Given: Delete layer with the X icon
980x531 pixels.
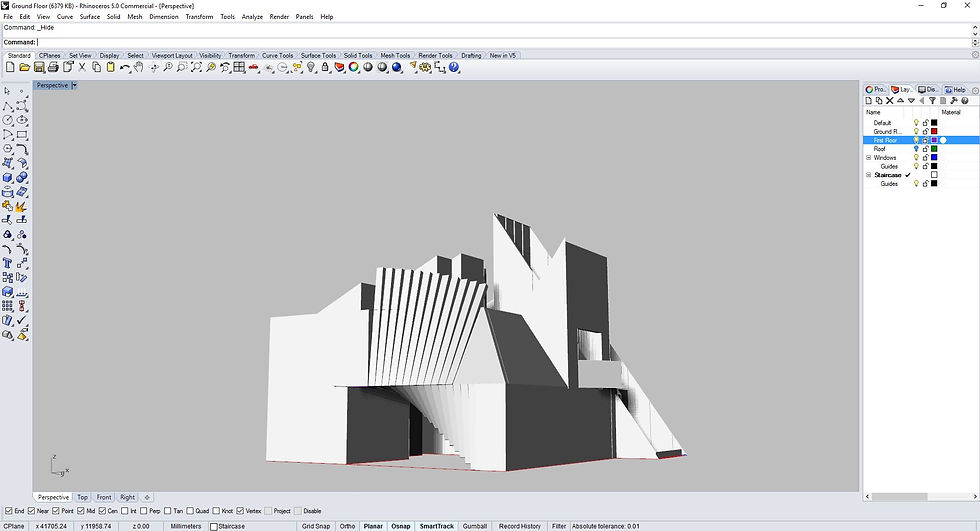Looking at the screenshot, I should (x=889, y=101).
